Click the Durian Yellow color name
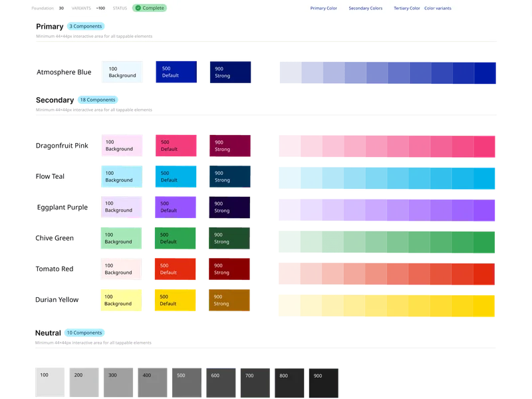Image resolution: width=532 pixels, height=399 pixels. click(x=57, y=300)
